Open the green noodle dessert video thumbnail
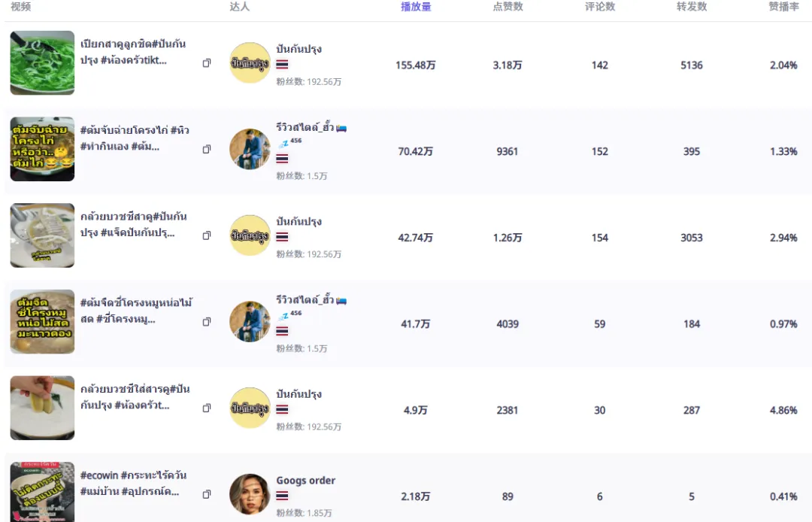This screenshot has height=522, width=812. click(42, 62)
